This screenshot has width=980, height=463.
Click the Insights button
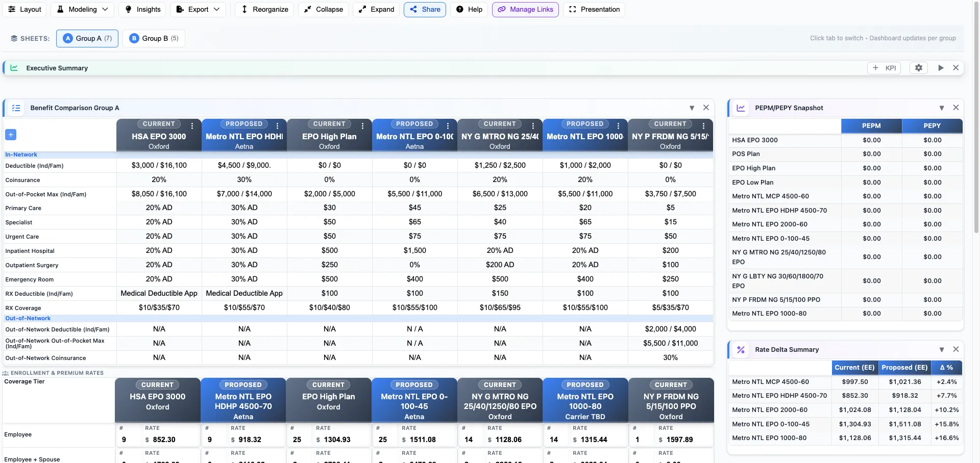coord(142,9)
